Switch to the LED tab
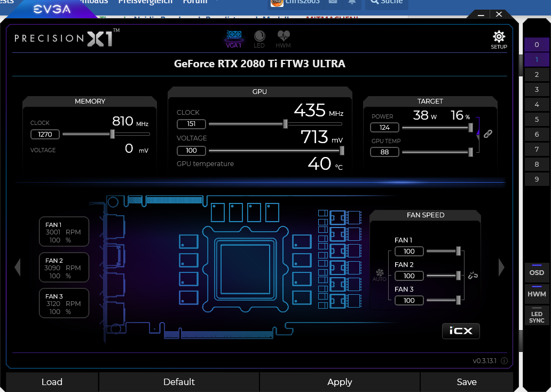Screen dimensions: 551x392 click(x=259, y=39)
